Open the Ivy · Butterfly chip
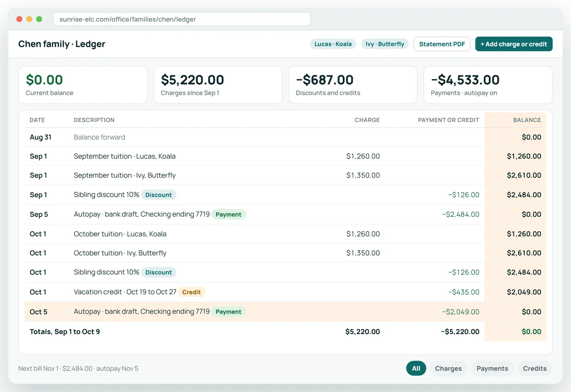Image resolution: width=571 pixels, height=392 pixels. tap(385, 44)
